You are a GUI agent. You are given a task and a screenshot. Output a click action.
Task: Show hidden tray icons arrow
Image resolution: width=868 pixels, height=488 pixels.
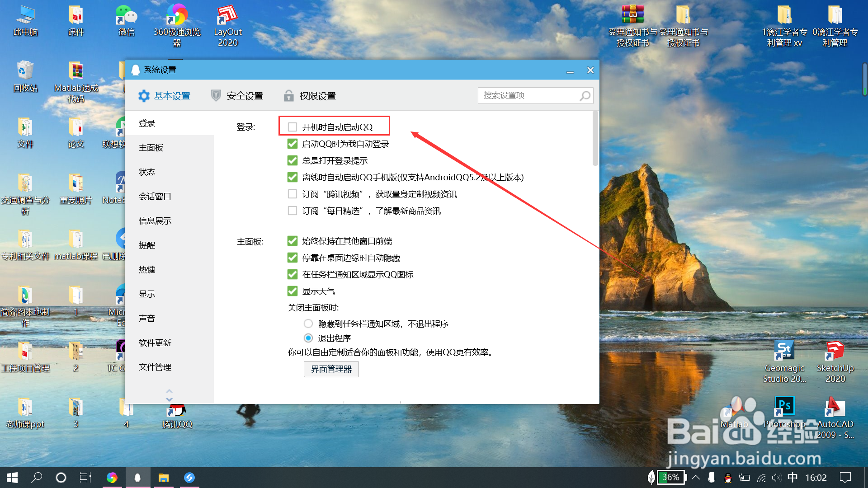(696, 478)
